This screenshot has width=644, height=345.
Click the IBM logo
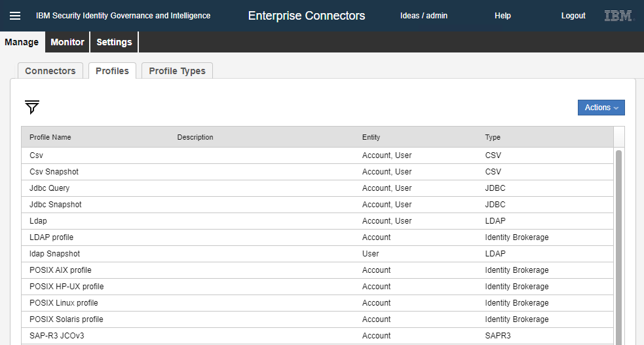(x=618, y=16)
